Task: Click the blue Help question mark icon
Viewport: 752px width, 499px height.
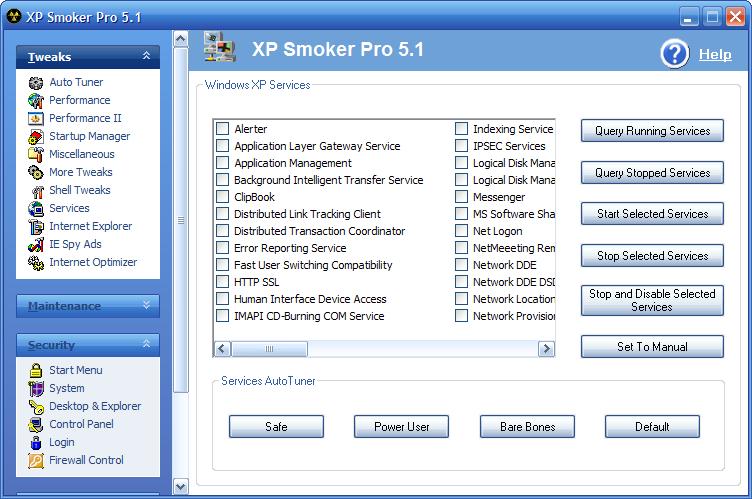Action: [x=674, y=54]
